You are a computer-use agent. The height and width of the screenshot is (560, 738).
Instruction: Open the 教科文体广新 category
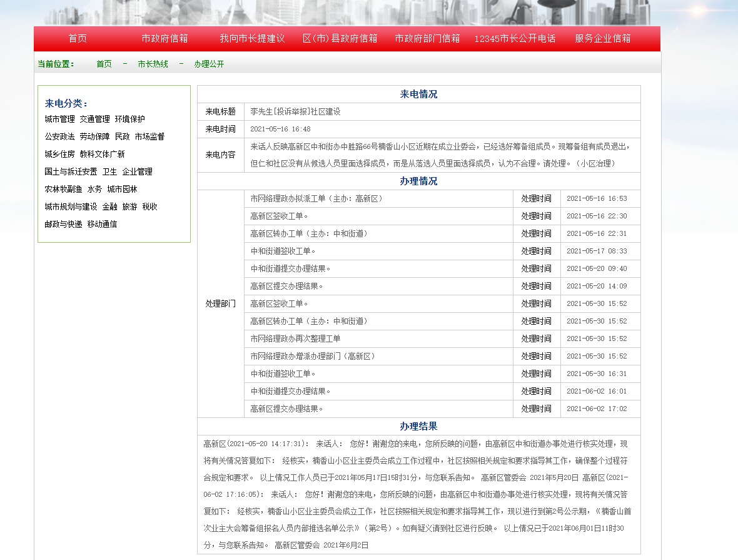click(102, 154)
